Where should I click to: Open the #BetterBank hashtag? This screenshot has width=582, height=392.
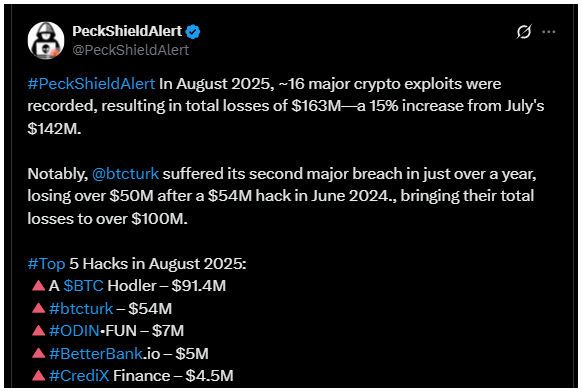[x=96, y=353]
